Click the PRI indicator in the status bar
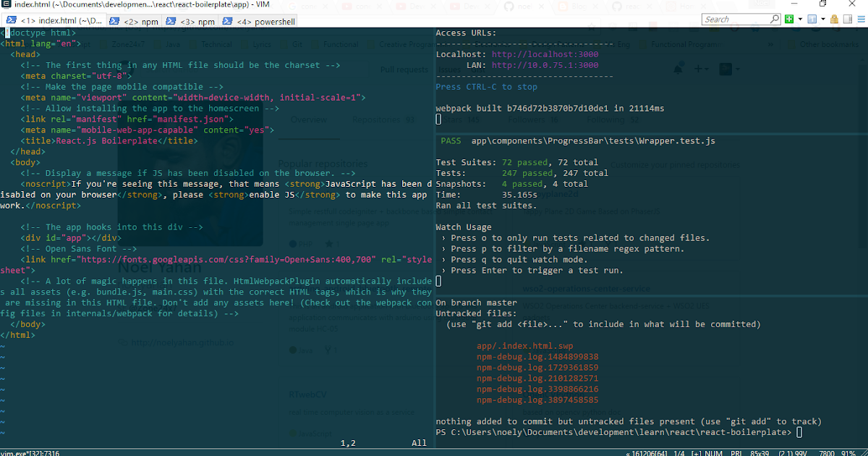 tap(736, 452)
